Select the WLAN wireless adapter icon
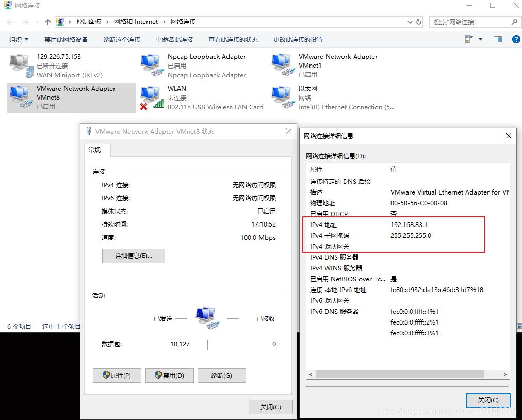Viewport: 522px width, 420px height. coord(153,98)
